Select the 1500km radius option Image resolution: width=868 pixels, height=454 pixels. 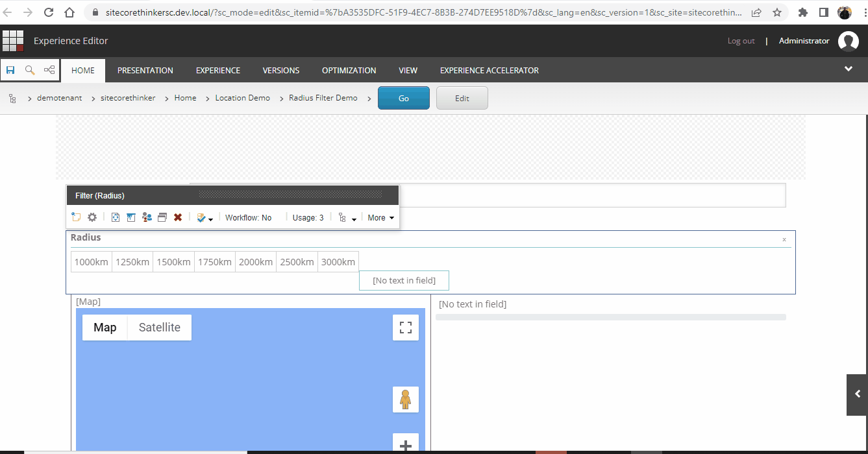pos(173,262)
